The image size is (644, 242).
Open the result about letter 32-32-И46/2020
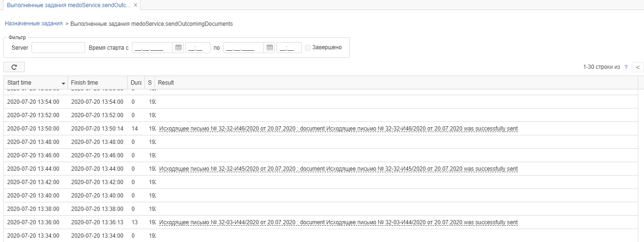pos(338,129)
